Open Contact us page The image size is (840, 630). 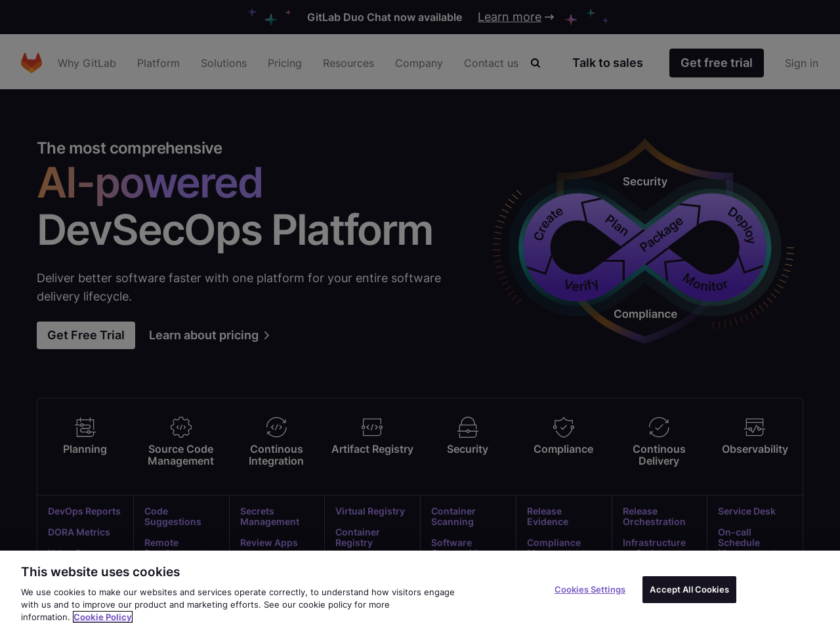tap(491, 63)
